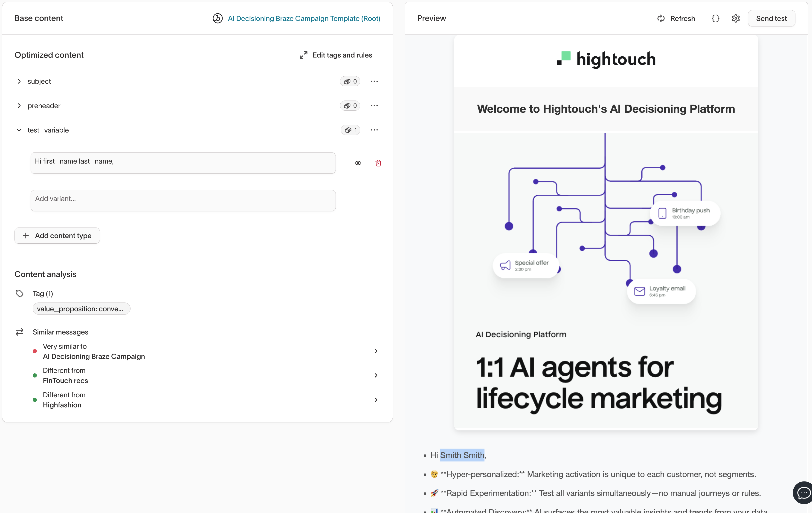Collapse the test_variable section
The width and height of the screenshot is (812, 513).
point(19,130)
